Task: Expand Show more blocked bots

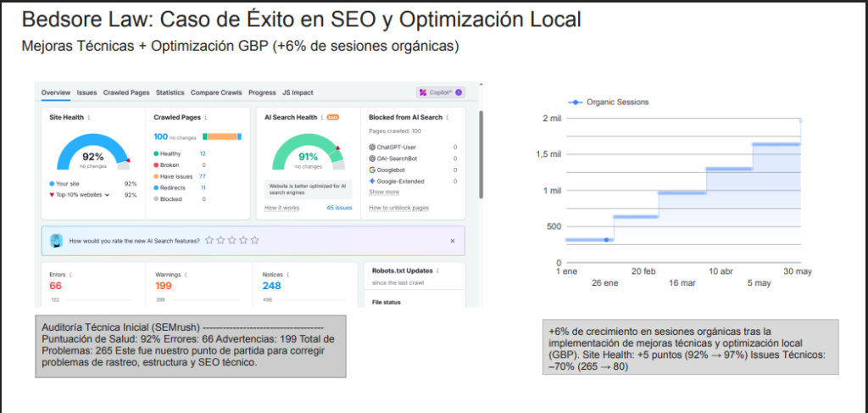Action: click(384, 193)
